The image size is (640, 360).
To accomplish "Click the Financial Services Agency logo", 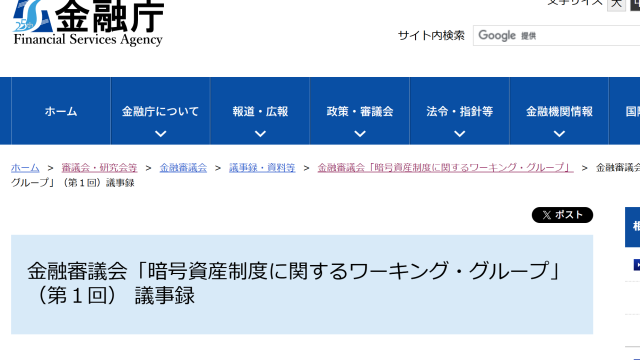I will click(x=88, y=22).
